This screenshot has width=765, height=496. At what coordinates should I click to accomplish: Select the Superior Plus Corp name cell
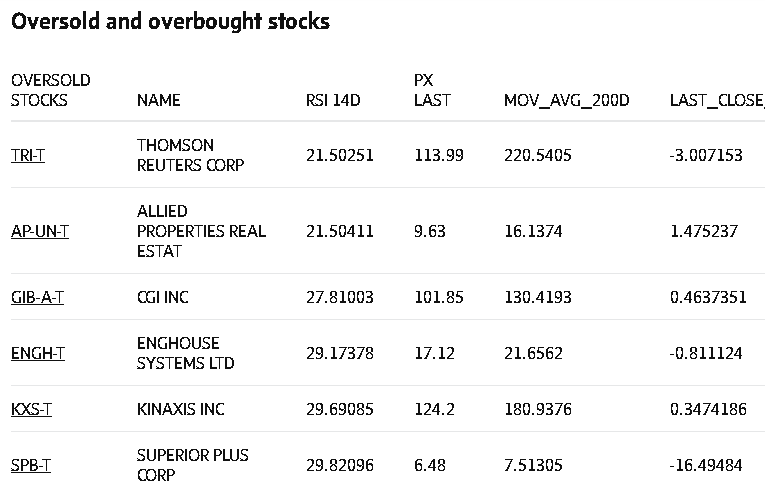(192, 465)
